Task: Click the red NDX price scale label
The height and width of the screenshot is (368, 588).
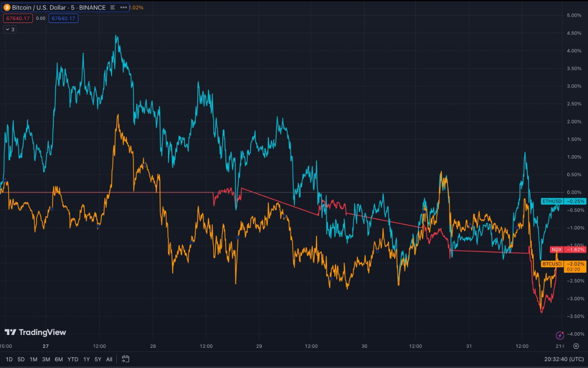Action: (x=557, y=250)
